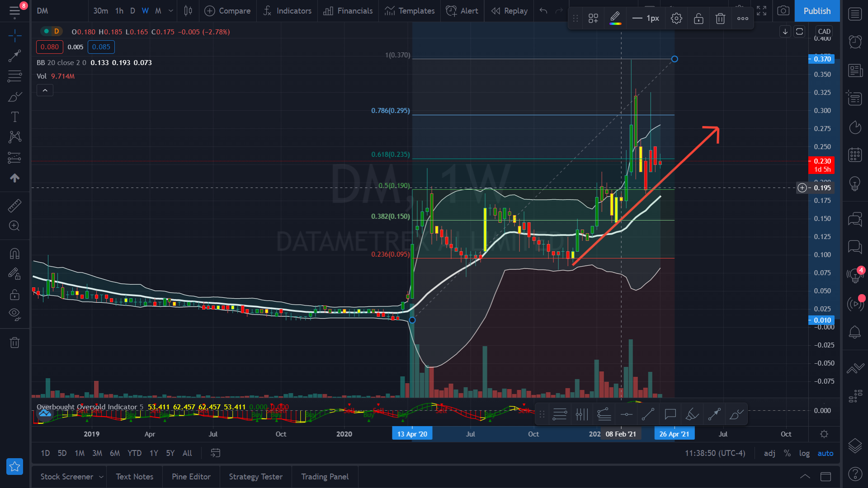Pick the XABCD pattern tool
Viewport: 868px width, 488px height.
click(14, 137)
